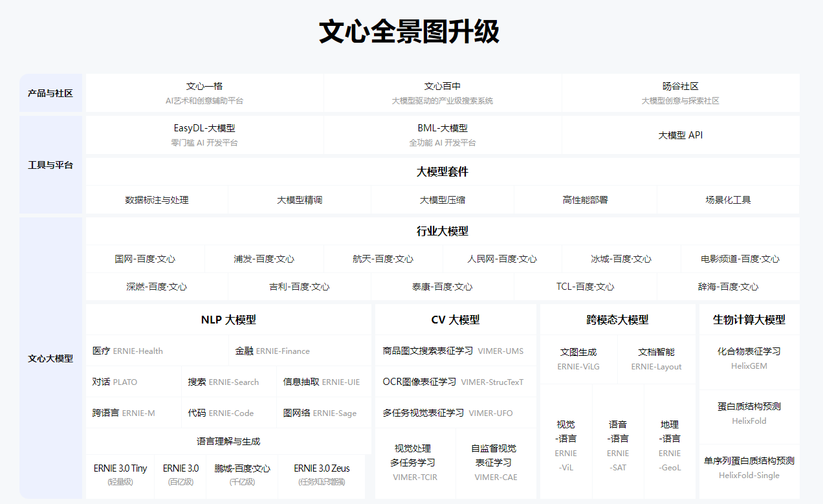
Task: Pick the 冰城-百度·文心 industry model
Action: pos(621,259)
